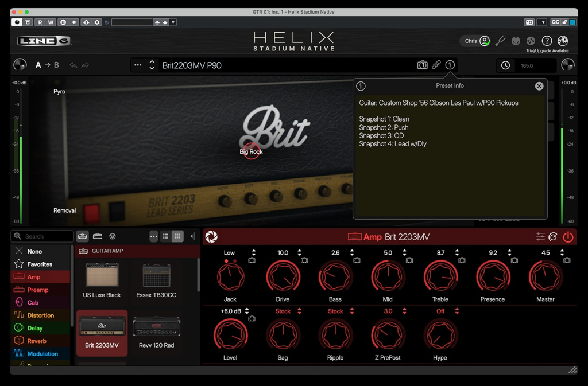This screenshot has height=386, width=588.
Task: Open snapshots via camera icon beside preset name
Action: pos(422,65)
